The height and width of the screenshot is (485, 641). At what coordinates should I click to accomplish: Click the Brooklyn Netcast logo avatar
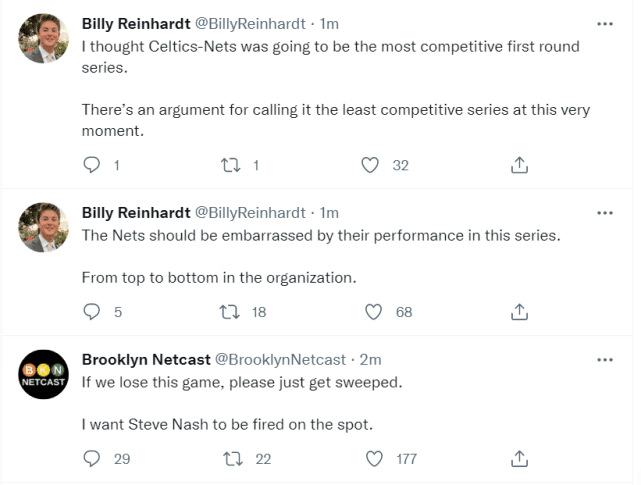44,378
